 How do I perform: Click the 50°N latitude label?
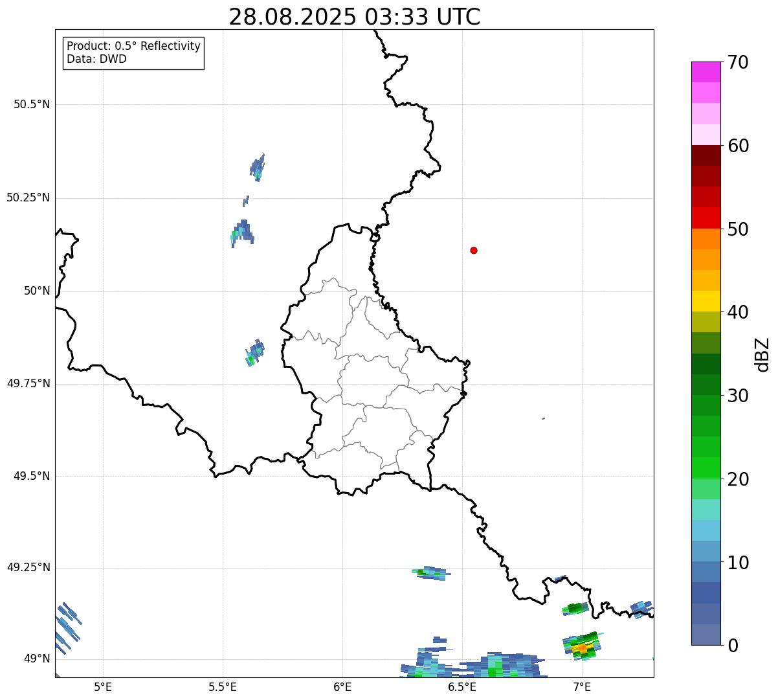37,291
